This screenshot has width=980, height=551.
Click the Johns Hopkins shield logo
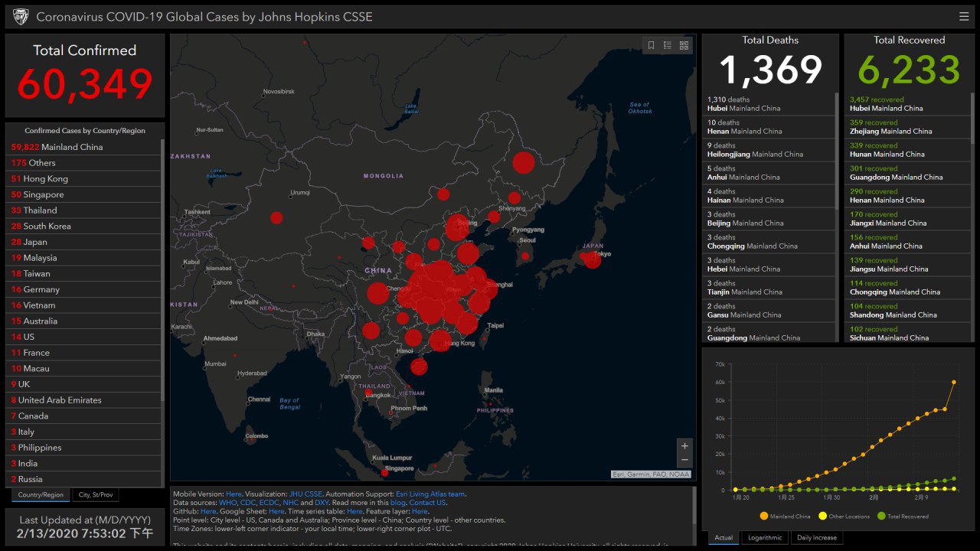pos(21,17)
